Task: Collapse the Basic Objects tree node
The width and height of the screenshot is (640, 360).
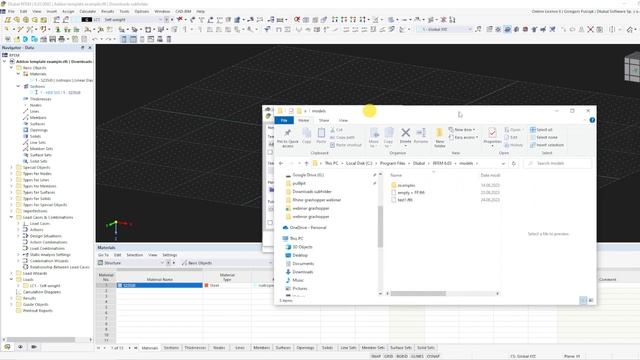Action: point(11,68)
